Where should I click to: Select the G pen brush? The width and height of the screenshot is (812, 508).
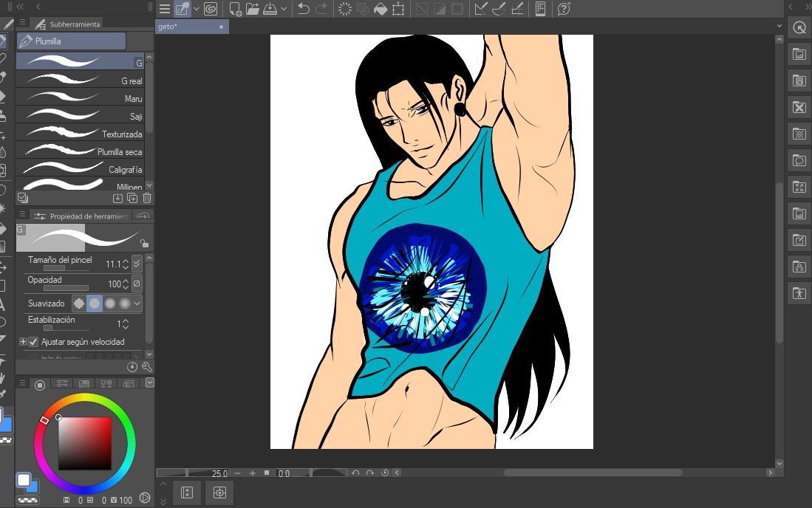(x=81, y=61)
